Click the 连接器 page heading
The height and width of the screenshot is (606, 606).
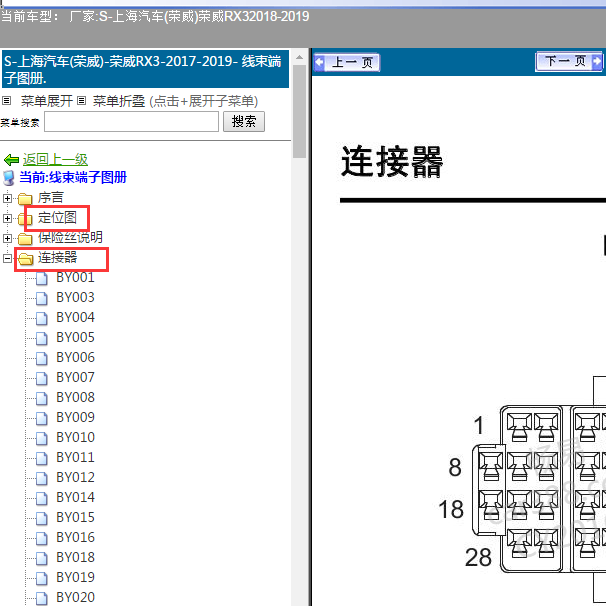click(x=392, y=161)
